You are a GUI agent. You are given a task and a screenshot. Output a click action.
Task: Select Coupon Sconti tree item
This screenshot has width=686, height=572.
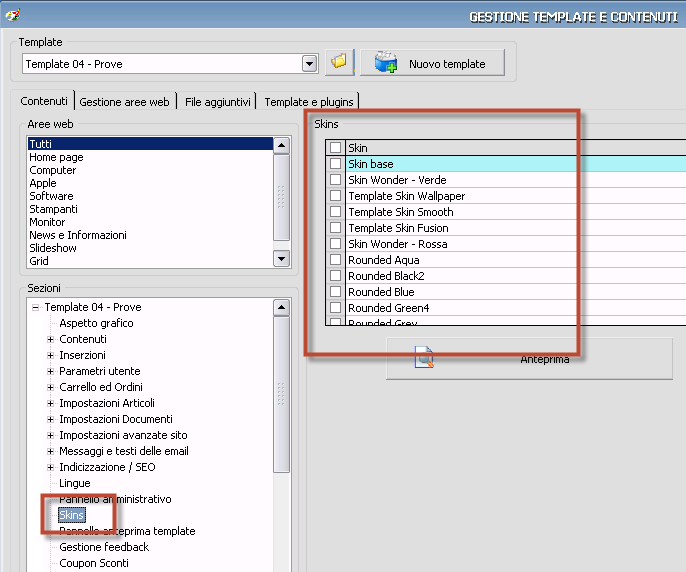(x=94, y=563)
